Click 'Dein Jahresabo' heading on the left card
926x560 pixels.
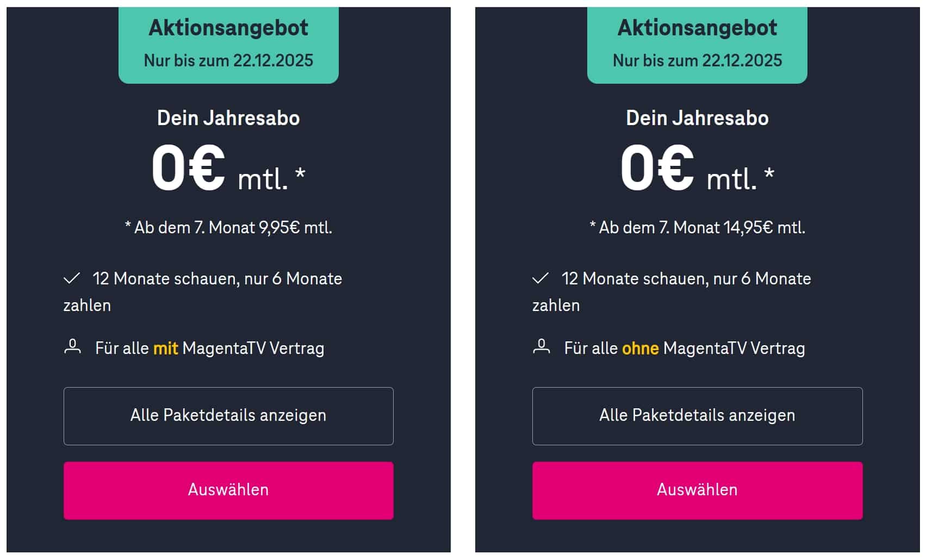point(228,117)
